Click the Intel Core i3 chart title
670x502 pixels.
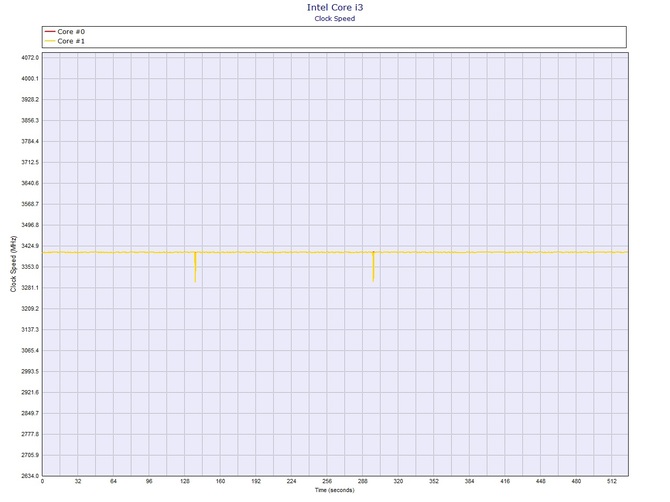point(335,7)
